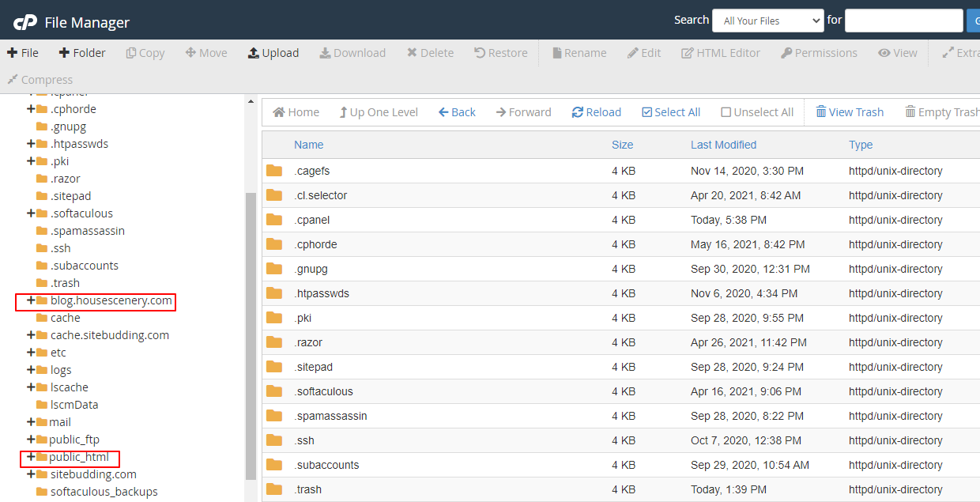The height and width of the screenshot is (502, 980).
Task: Click the Delete button in the toolbar
Action: pos(430,52)
